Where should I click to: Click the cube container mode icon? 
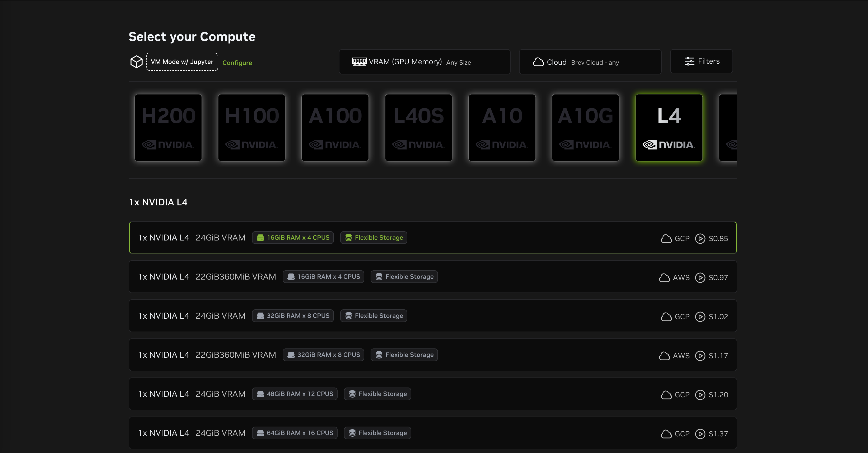[x=137, y=62]
